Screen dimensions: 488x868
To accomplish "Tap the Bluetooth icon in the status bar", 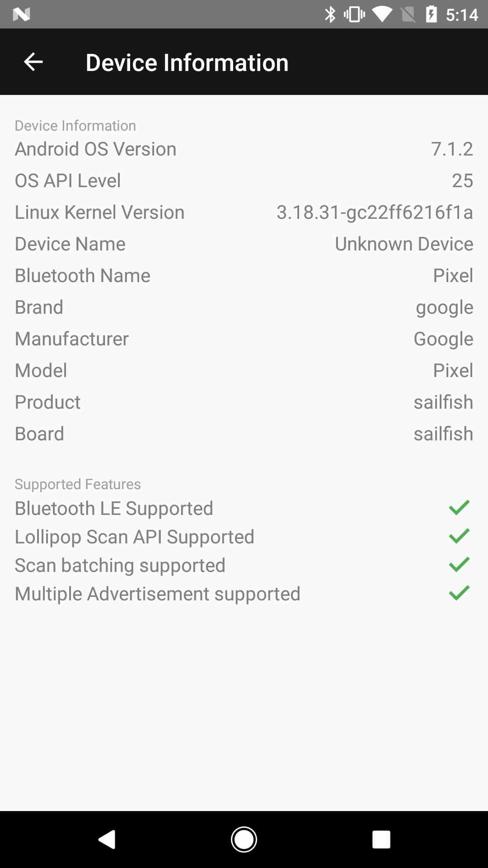I will pyautogui.click(x=330, y=14).
